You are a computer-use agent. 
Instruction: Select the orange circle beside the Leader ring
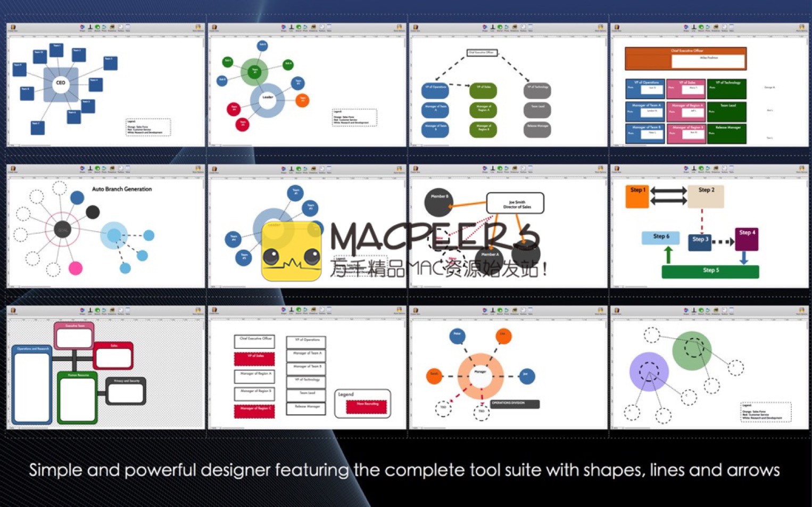pos(302,100)
